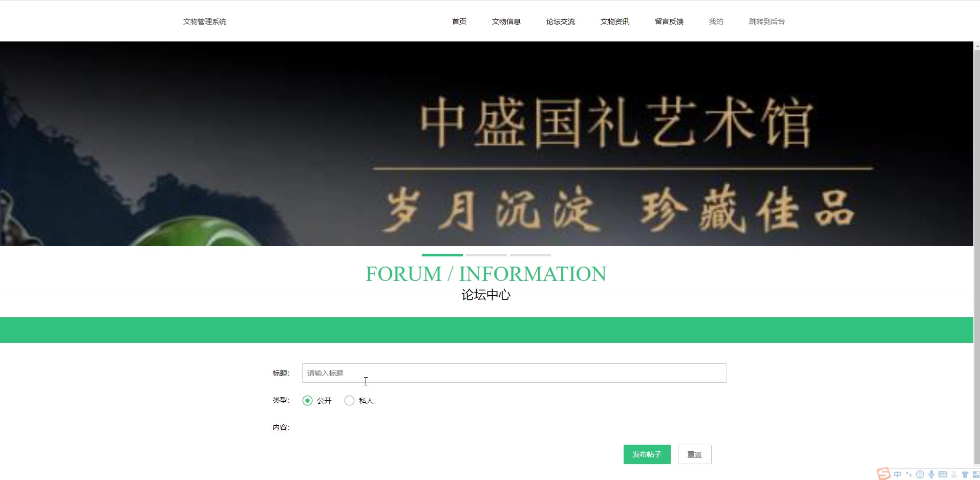Click the Sogou input method logo icon

[884, 474]
